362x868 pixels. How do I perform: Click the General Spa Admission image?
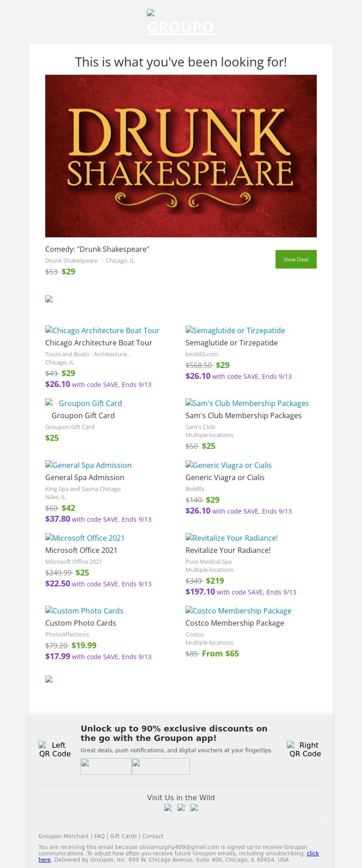coord(88,465)
